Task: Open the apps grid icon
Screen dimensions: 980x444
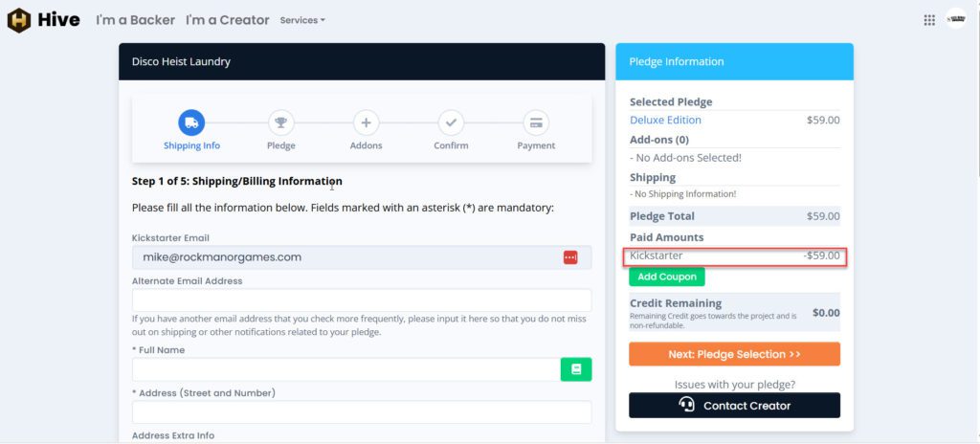Action: pyautogui.click(x=929, y=20)
